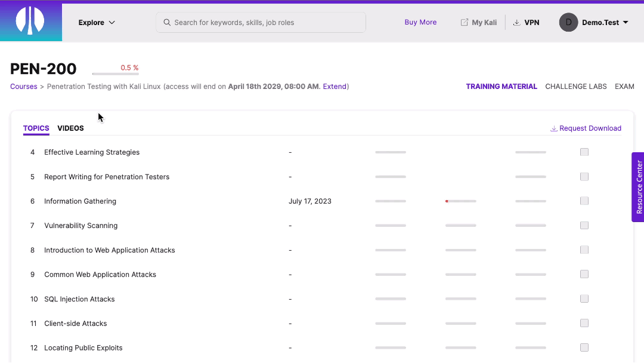Open the CHALLENGE LABS section
644x363 pixels.
coord(575,86)
